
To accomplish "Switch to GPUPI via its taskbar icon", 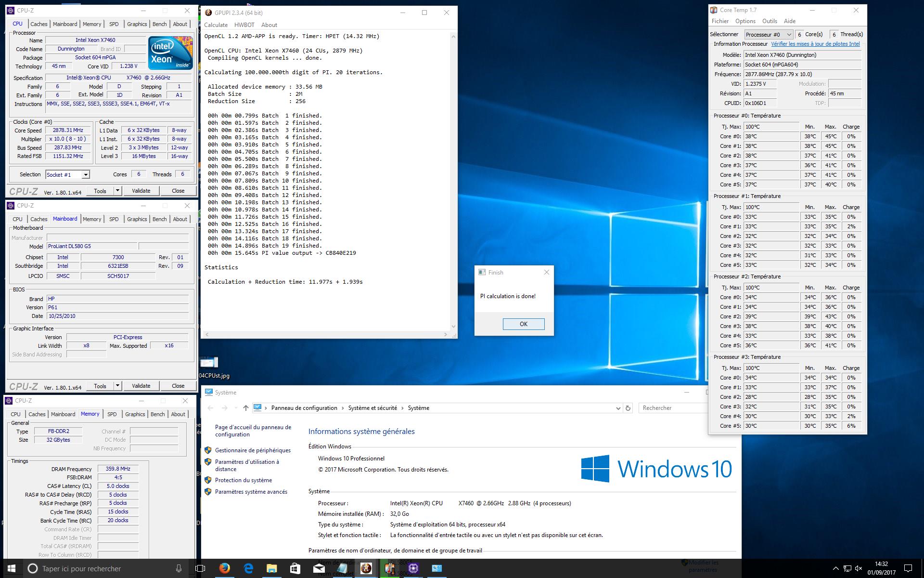I will point(366,569).
